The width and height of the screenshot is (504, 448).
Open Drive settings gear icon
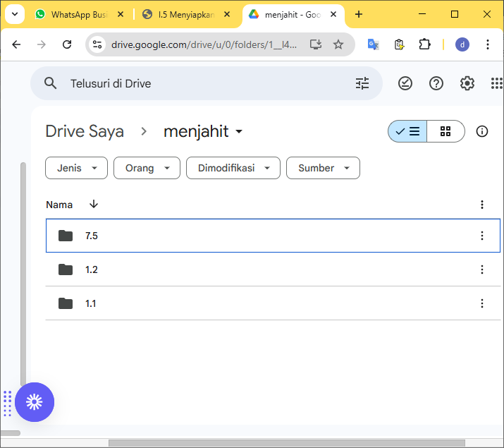(467, 83)
